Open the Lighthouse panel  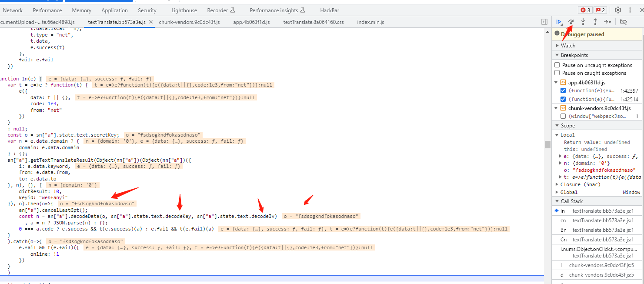tap(184, 10)
